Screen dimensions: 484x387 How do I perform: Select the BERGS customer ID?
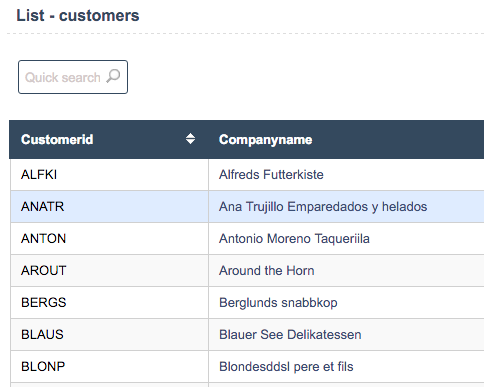click(44, 303)
